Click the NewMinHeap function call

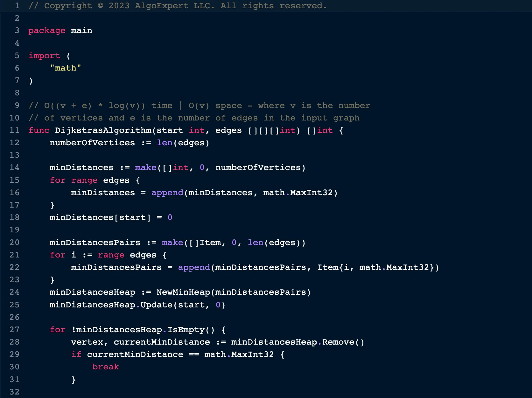coord(183,292)
